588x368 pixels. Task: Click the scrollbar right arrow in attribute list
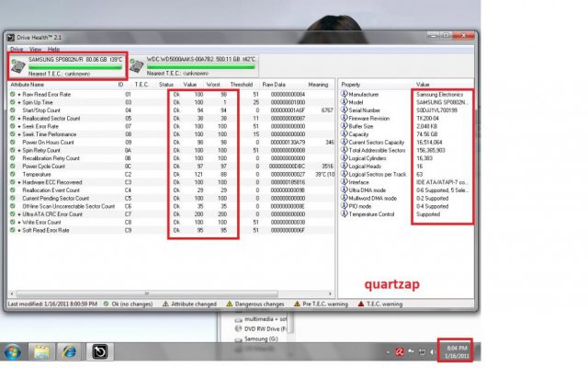(x=330, y=293)
